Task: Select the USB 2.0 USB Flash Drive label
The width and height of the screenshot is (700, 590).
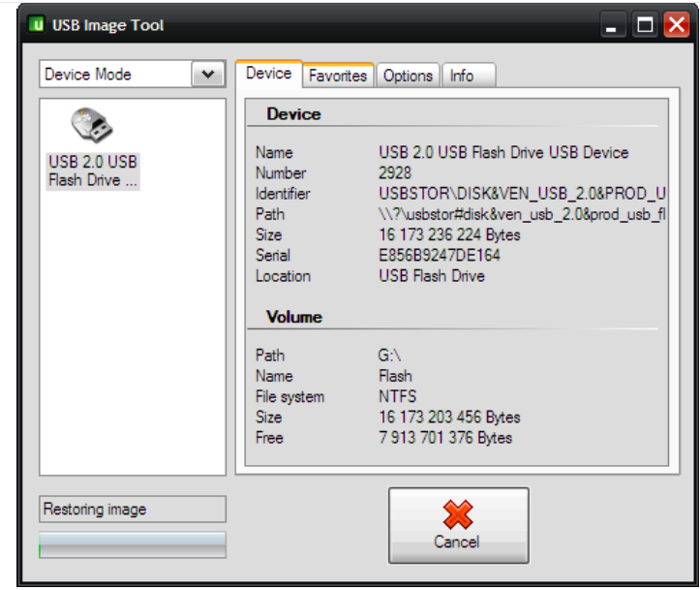Action: [93, 171]
